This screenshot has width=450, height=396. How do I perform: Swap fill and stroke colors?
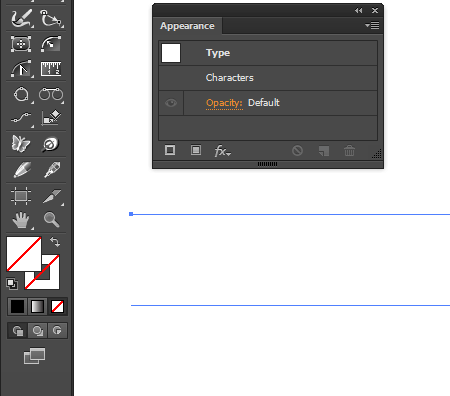click(55, 242)
